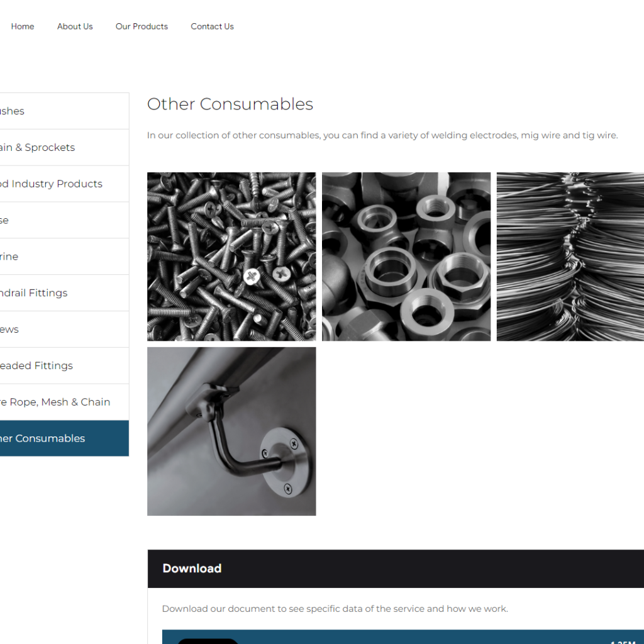Open the Threaded Fittings category
Image resolution: width=644 pixels, height=644 pixels.
65,365
